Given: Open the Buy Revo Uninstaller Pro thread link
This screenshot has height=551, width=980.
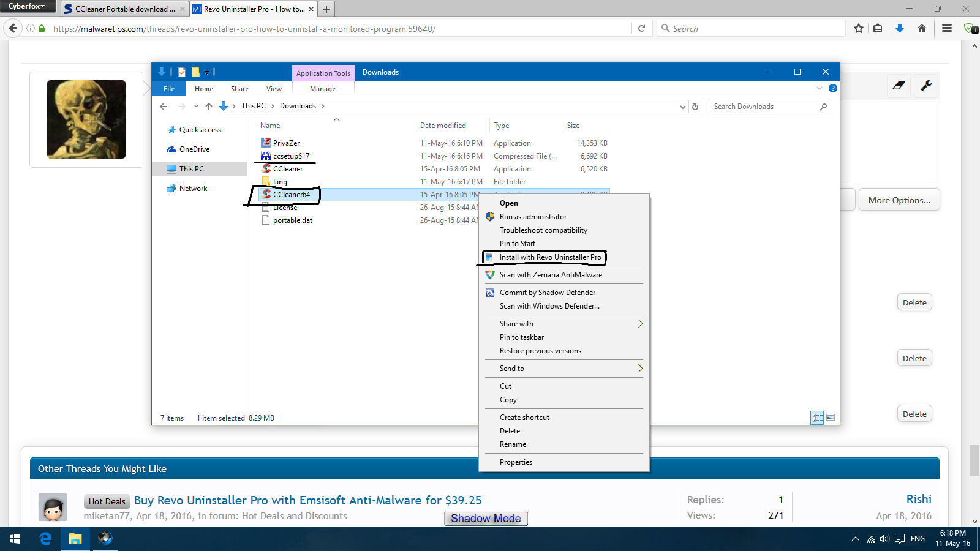Looking at the screenshot, I should pos(307,500).
